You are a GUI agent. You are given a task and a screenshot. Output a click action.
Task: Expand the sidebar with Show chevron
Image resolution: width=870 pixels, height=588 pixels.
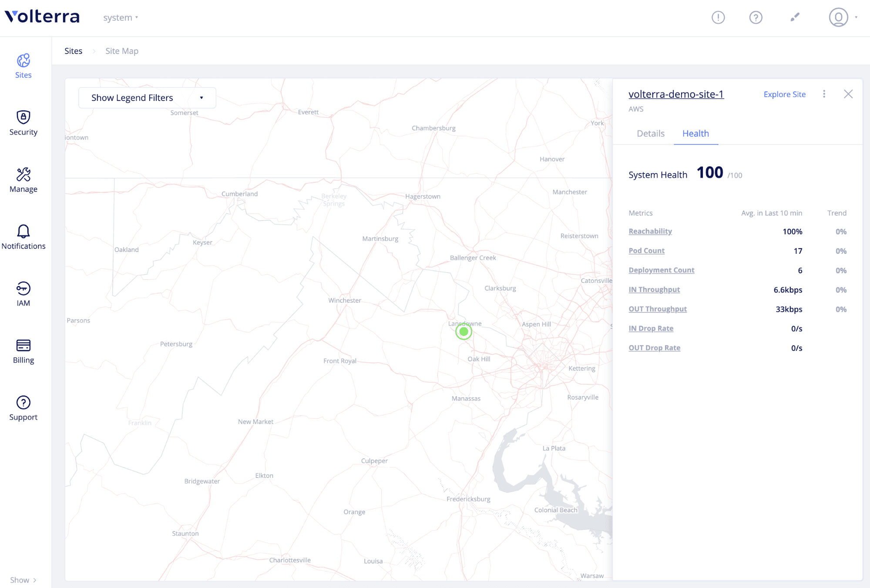[x=24, y=580]
